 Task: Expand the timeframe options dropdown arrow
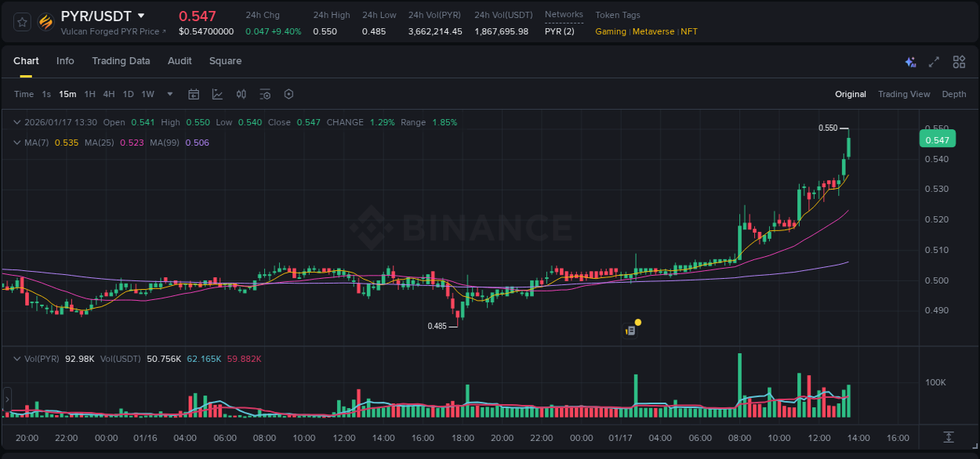click(169, 94)
